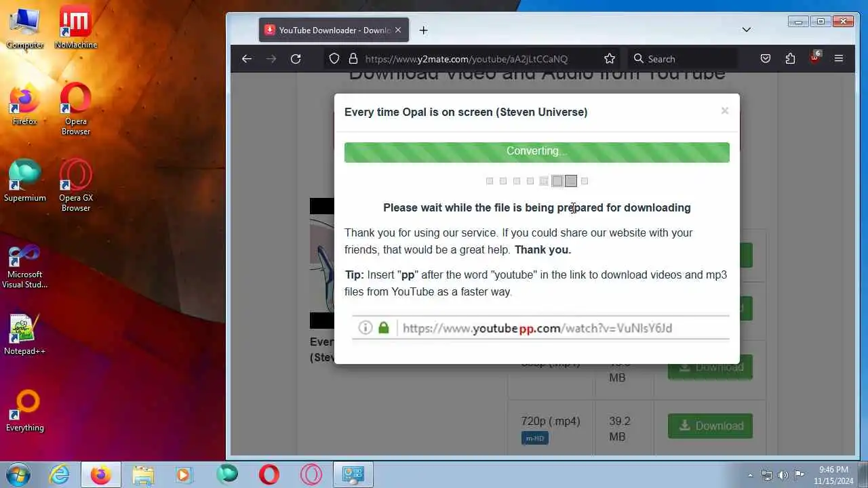Click the m-HD badge under 720p

535,439
